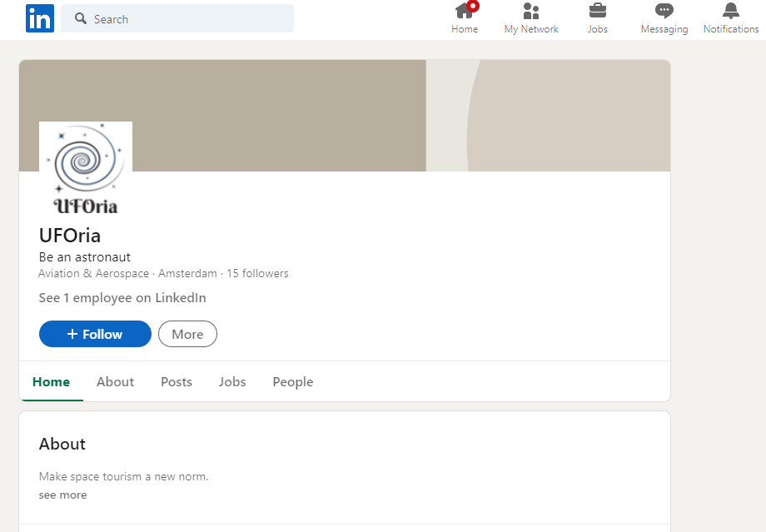The image size is (766, 532).
Task: Click the About section heading
Action: tap(62, 444)
